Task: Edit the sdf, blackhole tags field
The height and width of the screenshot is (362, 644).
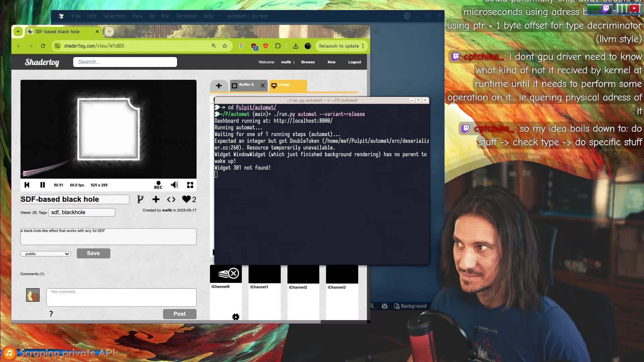Action: pyautogui.click(x=82, y=212)
